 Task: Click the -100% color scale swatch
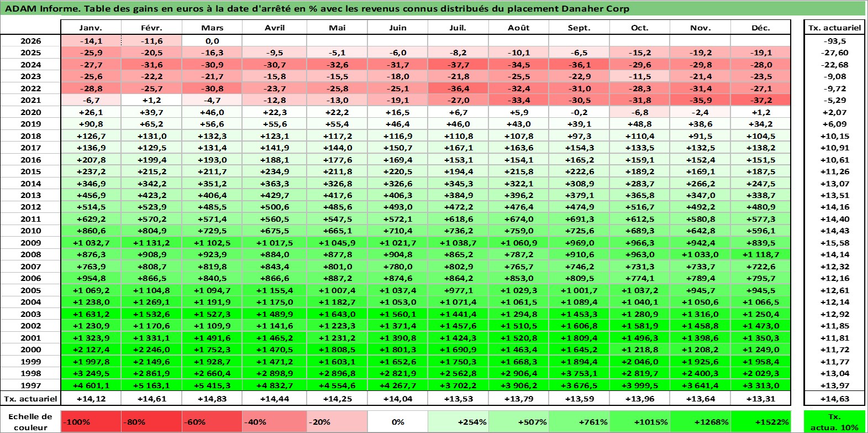click(x=91, y=422)
